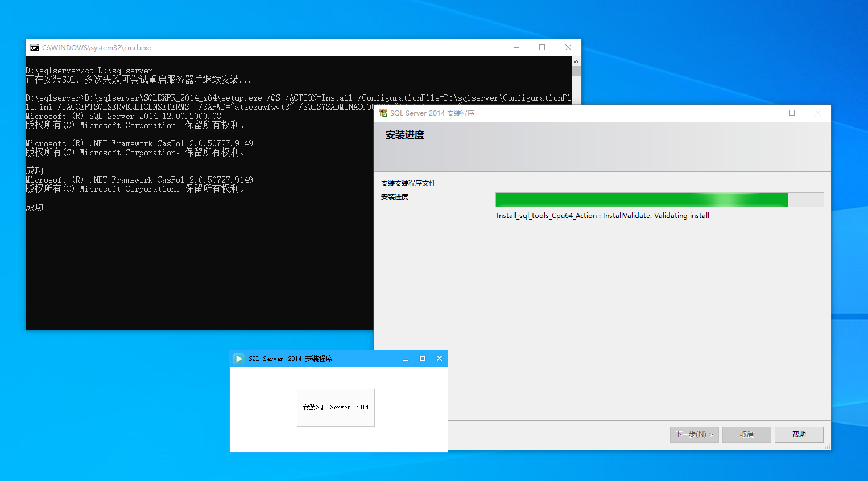868x481 pixels.
Task: Click the cmd window scroll up arrow
Action: pyautogui.click(x=576, y=61)
